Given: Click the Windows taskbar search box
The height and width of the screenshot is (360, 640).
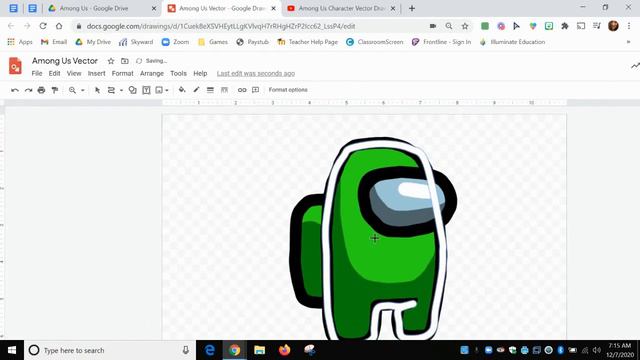Looking at the screenshot, I should click(110, 350).
